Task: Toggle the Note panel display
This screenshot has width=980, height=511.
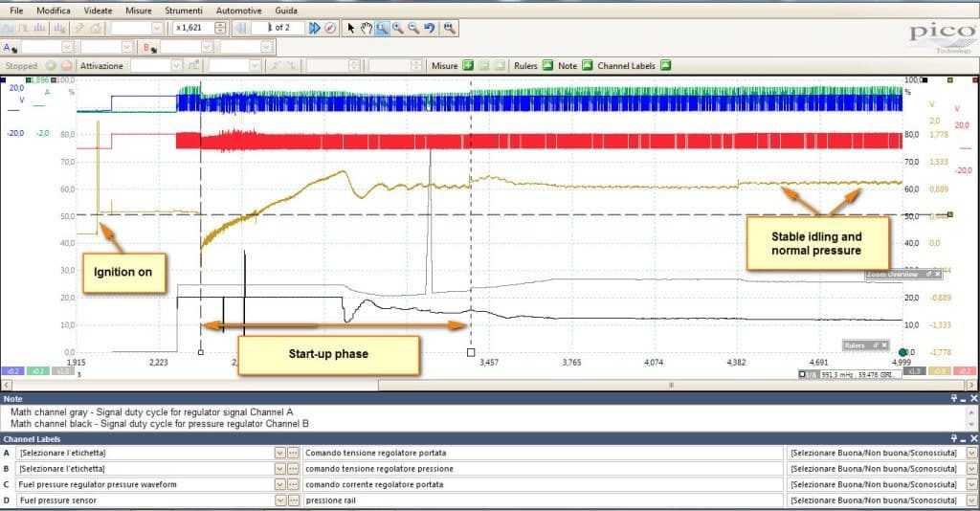Action: point(587,65)
